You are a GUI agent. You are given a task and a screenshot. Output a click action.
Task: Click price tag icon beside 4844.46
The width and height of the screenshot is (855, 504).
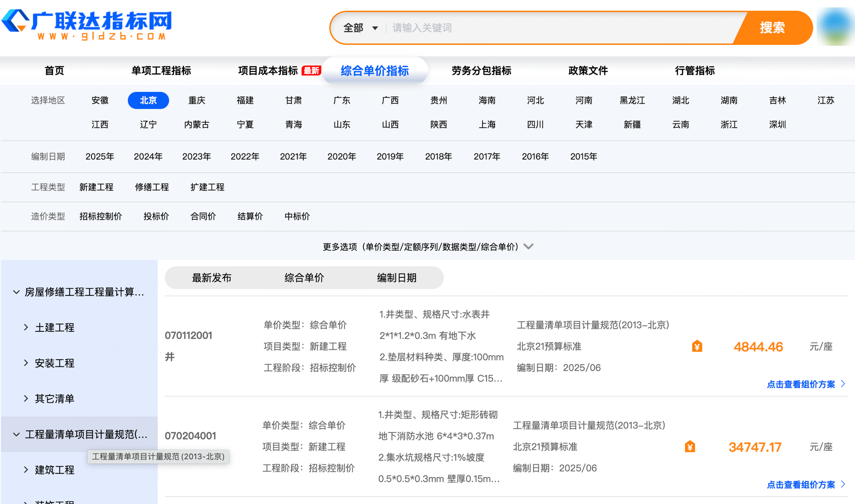point(697,347)
